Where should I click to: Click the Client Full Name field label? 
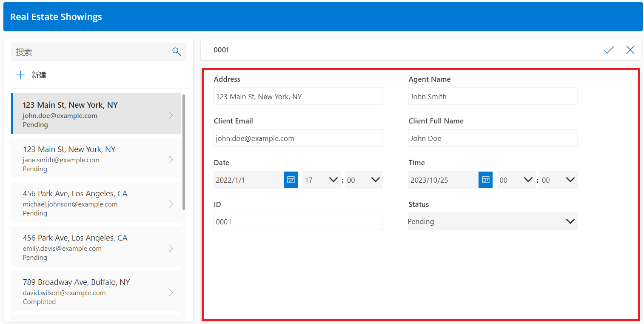[436, 121]
